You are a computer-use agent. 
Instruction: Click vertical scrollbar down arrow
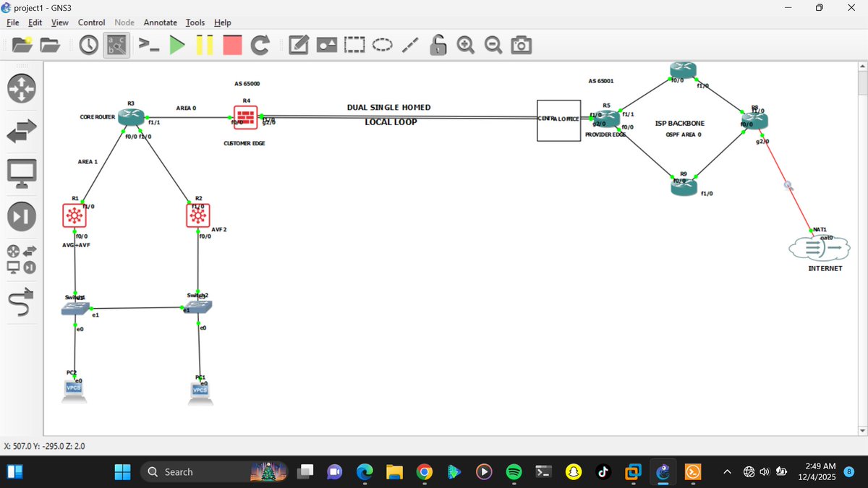click(x=861, y=431)
